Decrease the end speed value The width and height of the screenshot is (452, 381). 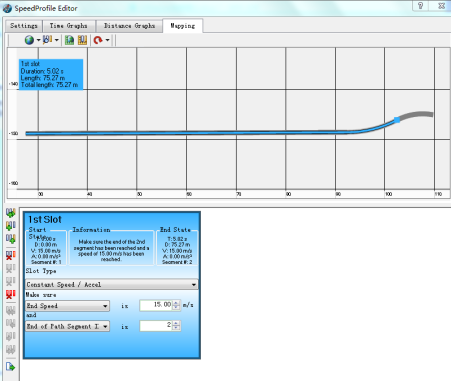(x=176, y=308)
